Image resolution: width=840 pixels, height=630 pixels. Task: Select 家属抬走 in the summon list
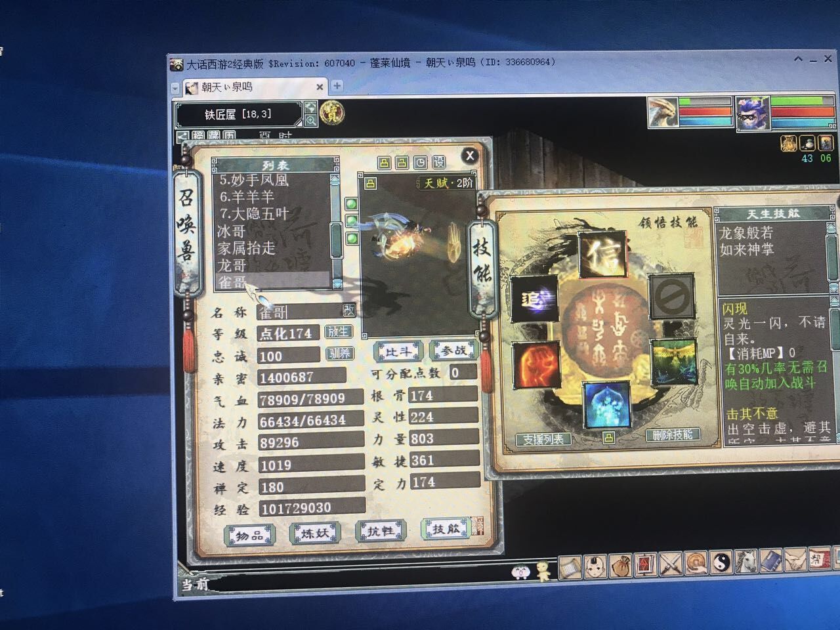(x=247, y=248)
